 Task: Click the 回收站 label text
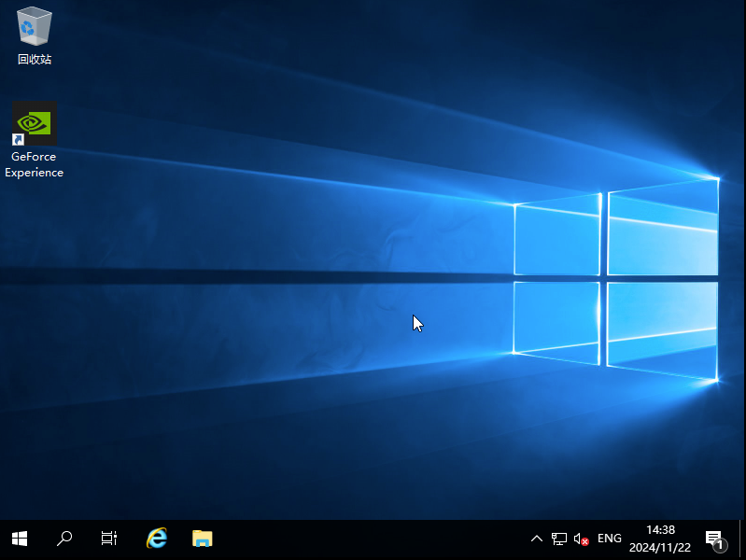click(35, 60)
